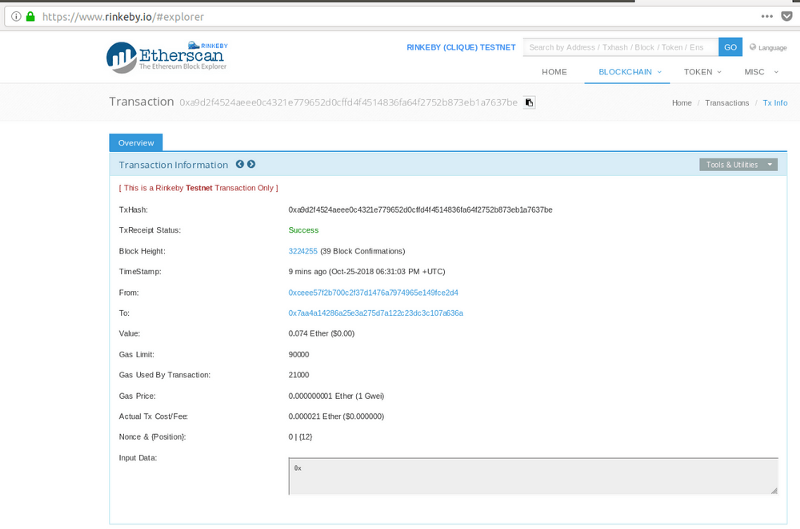This screenshot has width=800, height=529.
Task: Select the Overview tab
Action: (x=136, y=143)
